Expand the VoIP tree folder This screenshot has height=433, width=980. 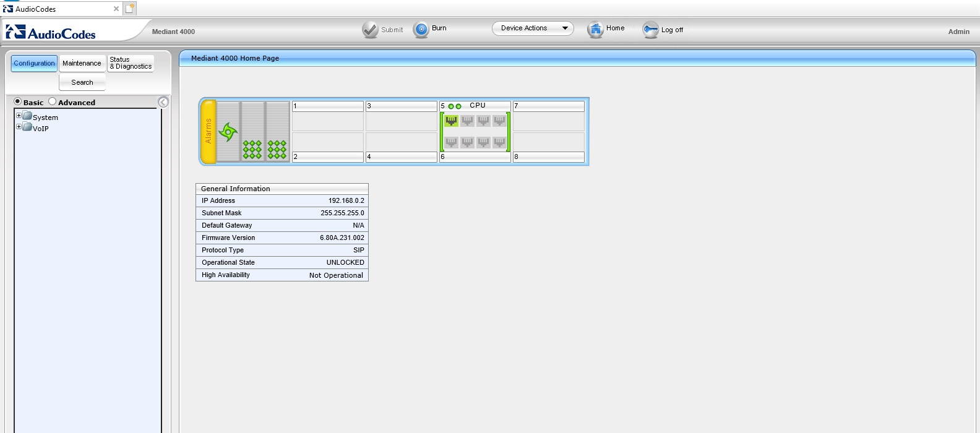tap(19, 127)
